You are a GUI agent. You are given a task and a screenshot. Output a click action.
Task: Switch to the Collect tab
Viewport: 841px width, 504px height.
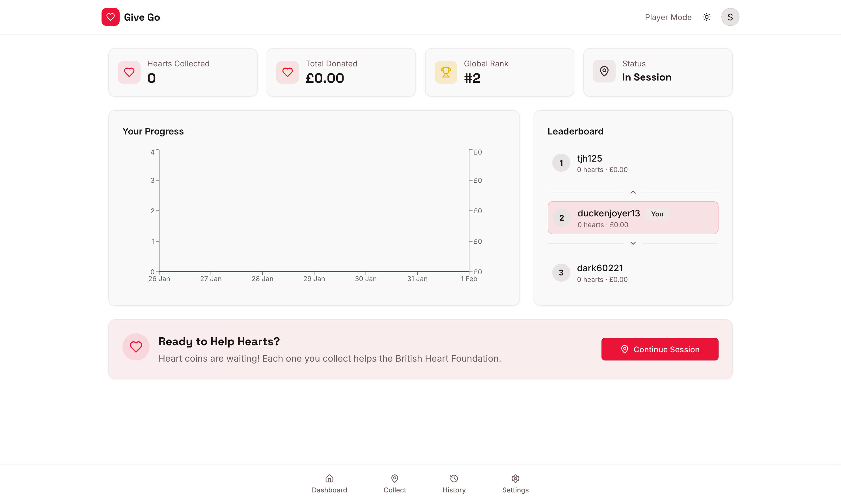point(395,484)
